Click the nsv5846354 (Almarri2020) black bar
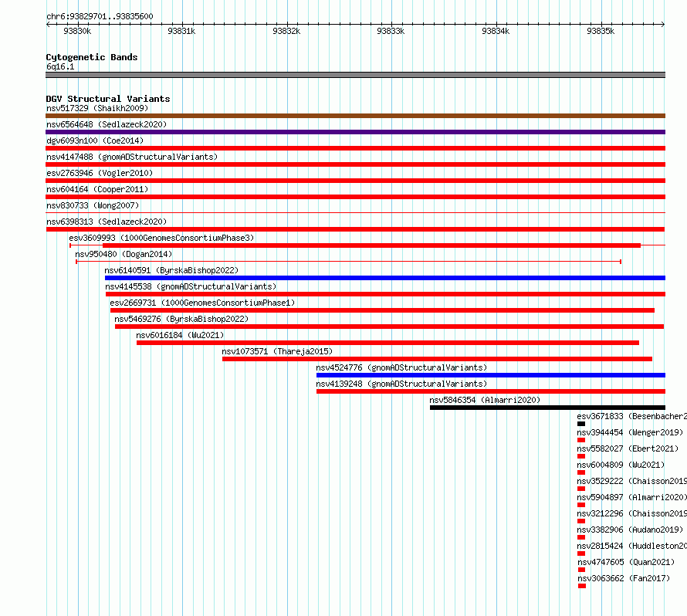Screen dimensions: 687x616 [x=548, y=408]
